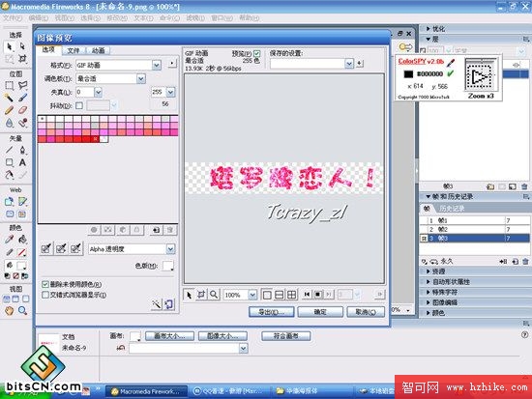532x399 pixels.
Task: Stop the animation preview playback
Action: [x=318, y=295]
